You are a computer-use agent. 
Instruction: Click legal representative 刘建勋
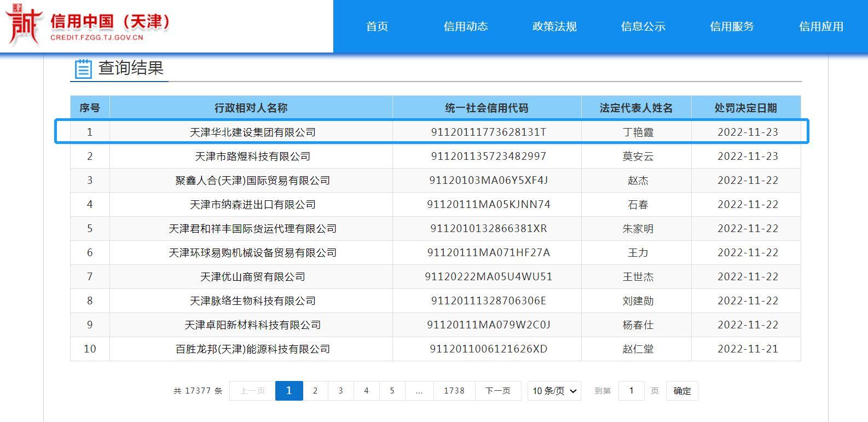(x=638, y=300)
